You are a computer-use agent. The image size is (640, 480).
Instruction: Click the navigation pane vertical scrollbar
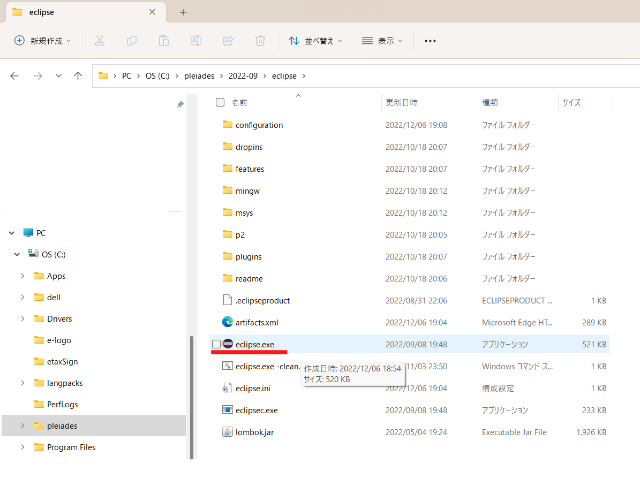coord(191,397)
